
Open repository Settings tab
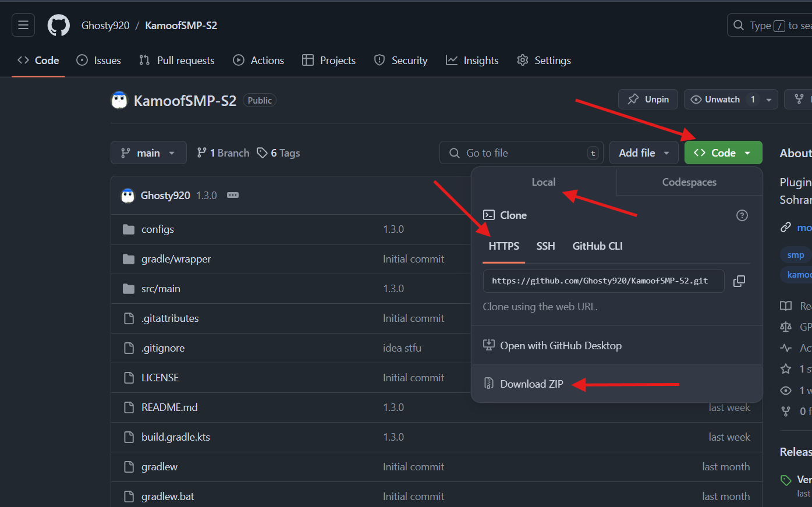click(x=544, y=61)
